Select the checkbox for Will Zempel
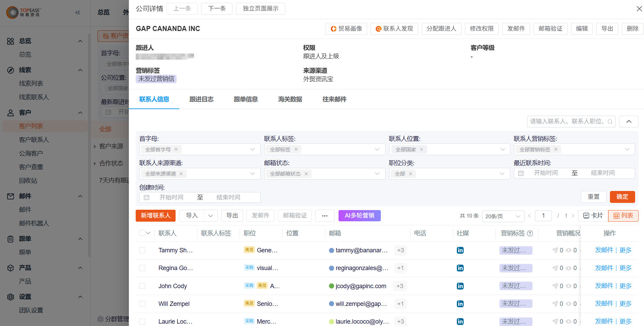 142,303
